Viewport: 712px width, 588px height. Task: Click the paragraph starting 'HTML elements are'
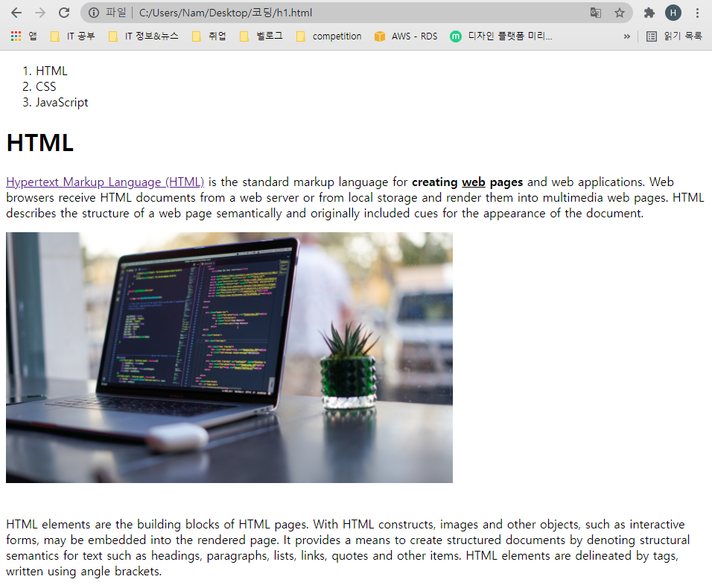point(348,548)
